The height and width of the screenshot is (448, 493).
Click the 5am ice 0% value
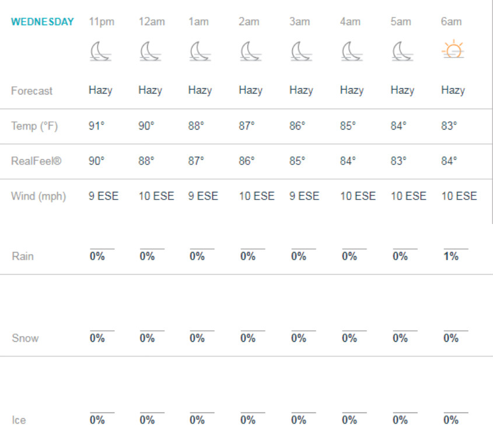pos(400,419)
